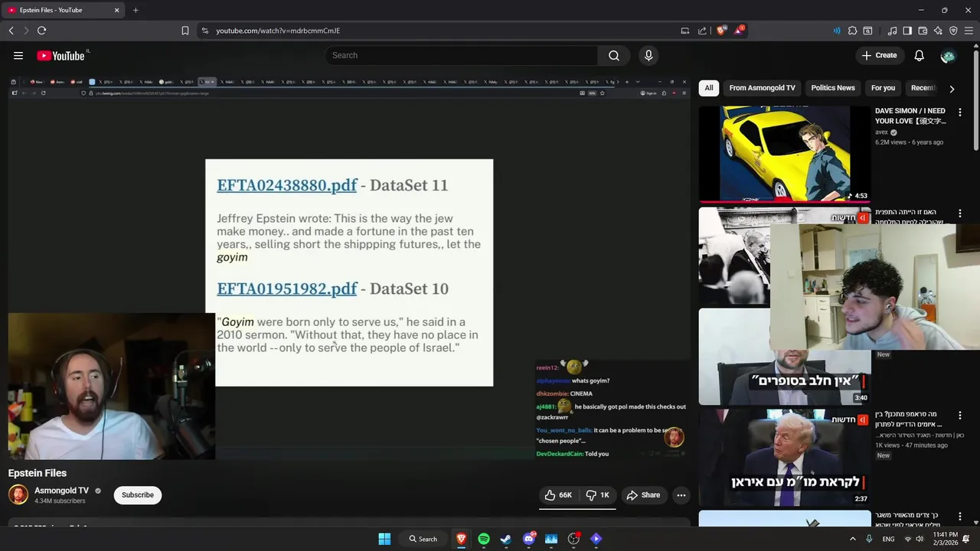The image size is (980, 551).
Task: Select the For you chip
Action: pos(883,88)
